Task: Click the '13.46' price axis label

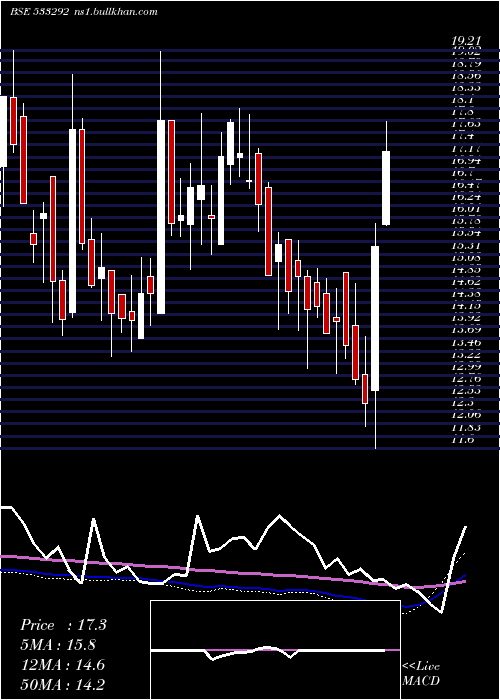Action: [x=466, y=342]
